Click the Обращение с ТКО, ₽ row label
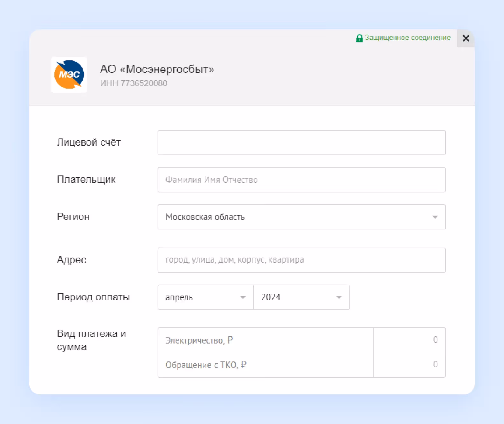This screenshot has width=504, height=424. point(206,365)
